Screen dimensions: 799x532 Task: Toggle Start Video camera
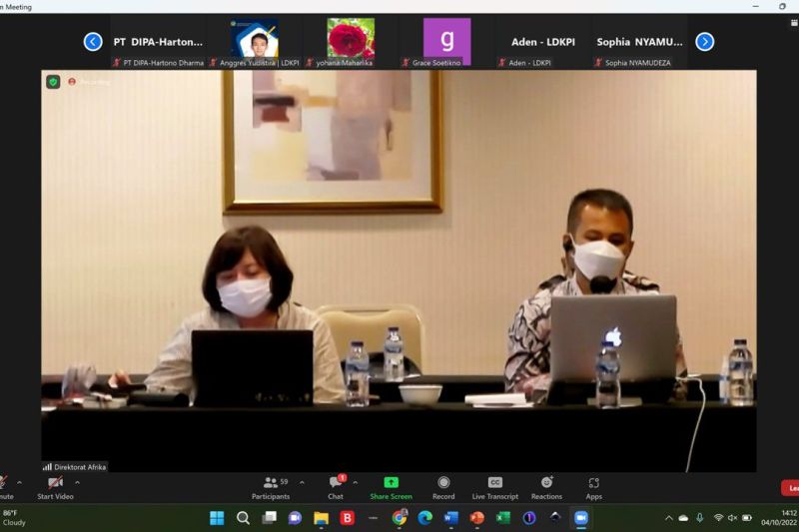55,488
